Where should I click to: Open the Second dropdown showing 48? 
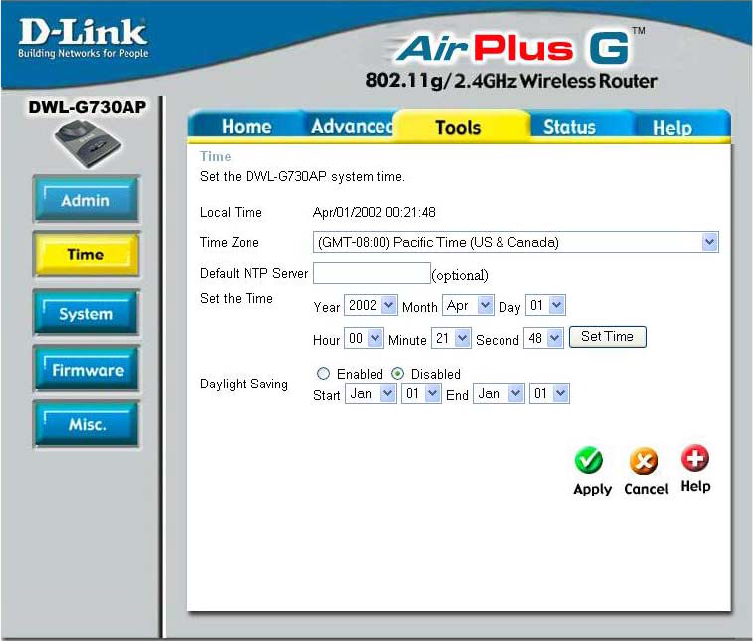tap(543, 338)
